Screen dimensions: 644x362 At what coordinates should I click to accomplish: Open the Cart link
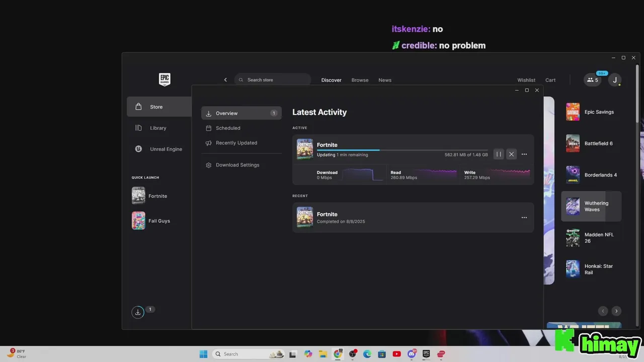(550, 80)
